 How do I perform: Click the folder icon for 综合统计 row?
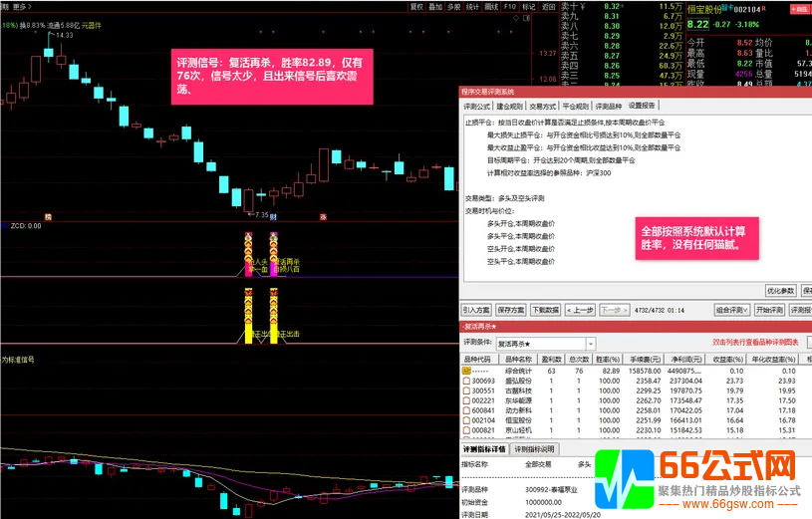tap(466, 370)
